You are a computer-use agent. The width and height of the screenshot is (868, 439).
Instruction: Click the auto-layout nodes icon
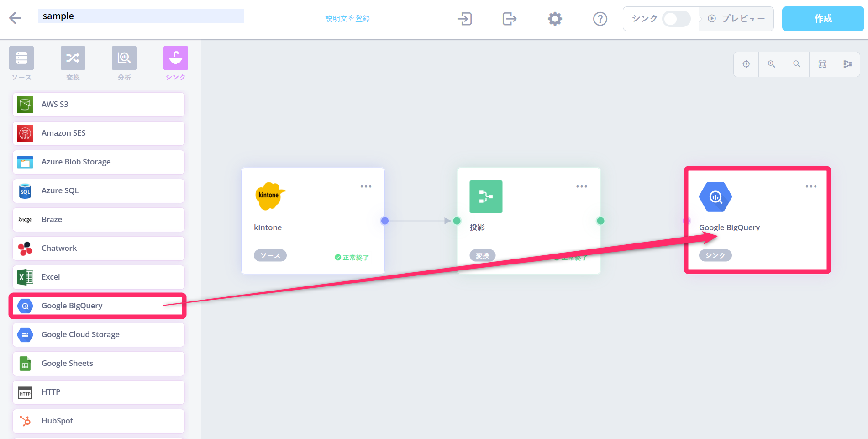[847, 64]
